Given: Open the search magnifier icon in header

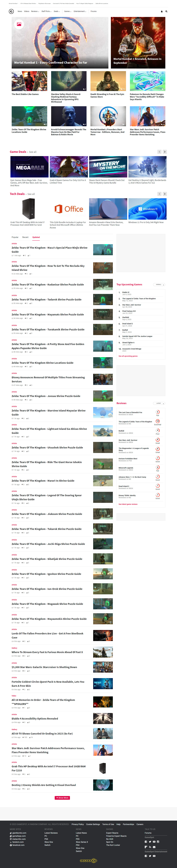Looking at the screenshot, I should coord(166,11).
